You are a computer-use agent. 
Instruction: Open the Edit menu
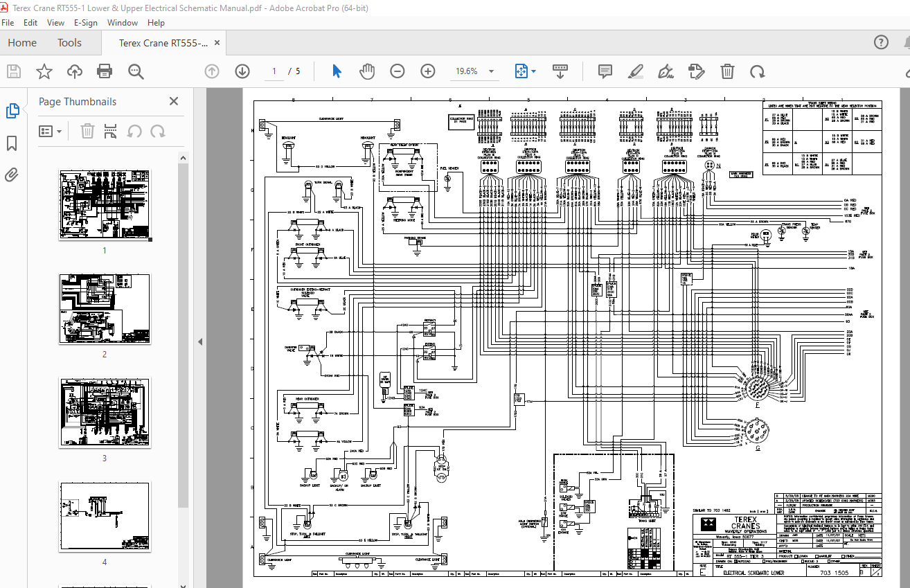pyautogui.click(x=31, y=22)
